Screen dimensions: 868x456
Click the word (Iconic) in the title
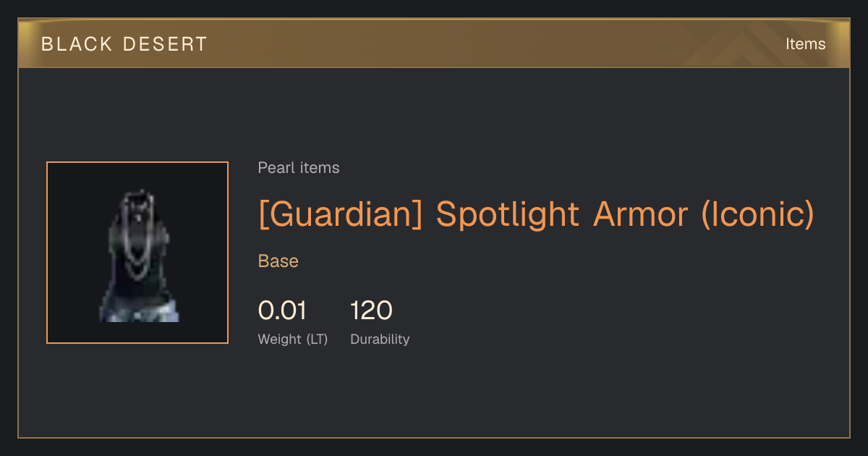(758, 214)
